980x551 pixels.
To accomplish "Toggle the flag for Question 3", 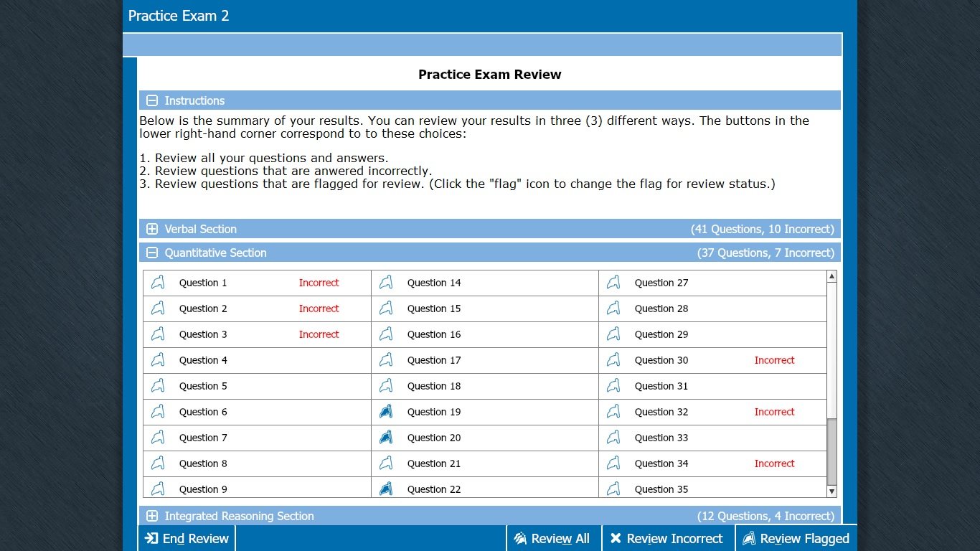I will [158, 334].
